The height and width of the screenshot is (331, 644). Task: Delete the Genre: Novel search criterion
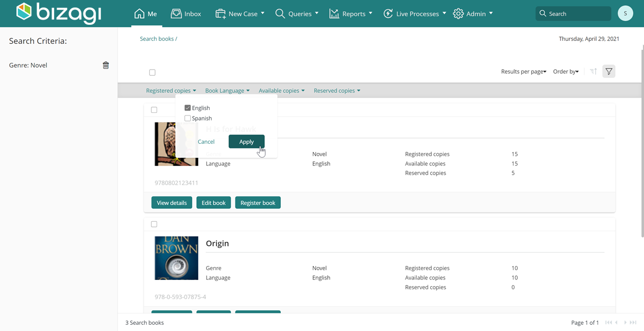pos(106,65)
